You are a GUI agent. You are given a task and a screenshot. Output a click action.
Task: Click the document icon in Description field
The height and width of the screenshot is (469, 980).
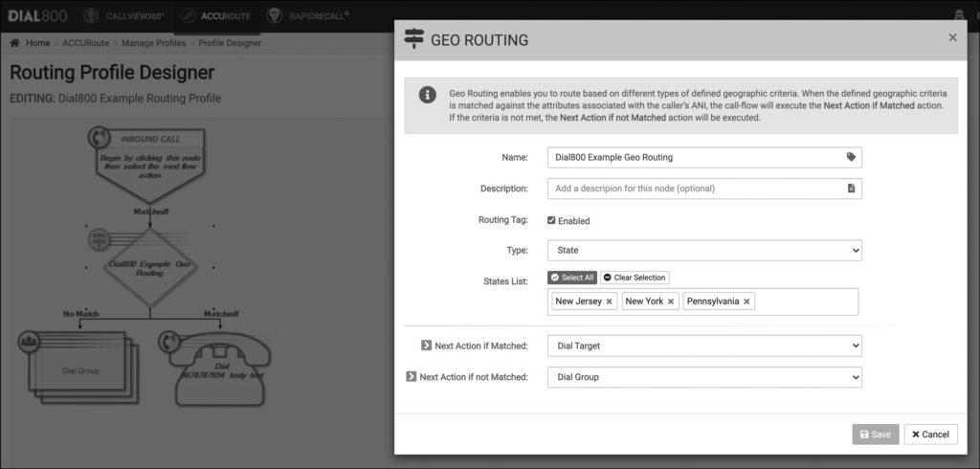click(x=851, y=189)
